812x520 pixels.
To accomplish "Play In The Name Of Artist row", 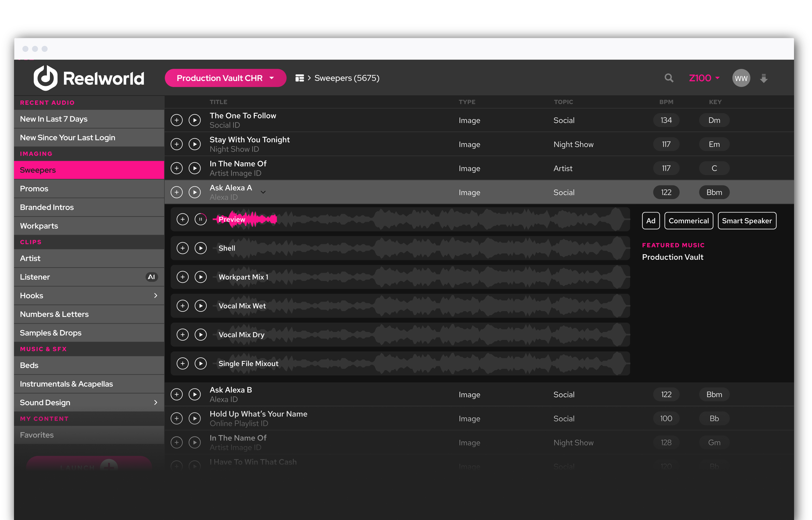I will click(195, 168).
